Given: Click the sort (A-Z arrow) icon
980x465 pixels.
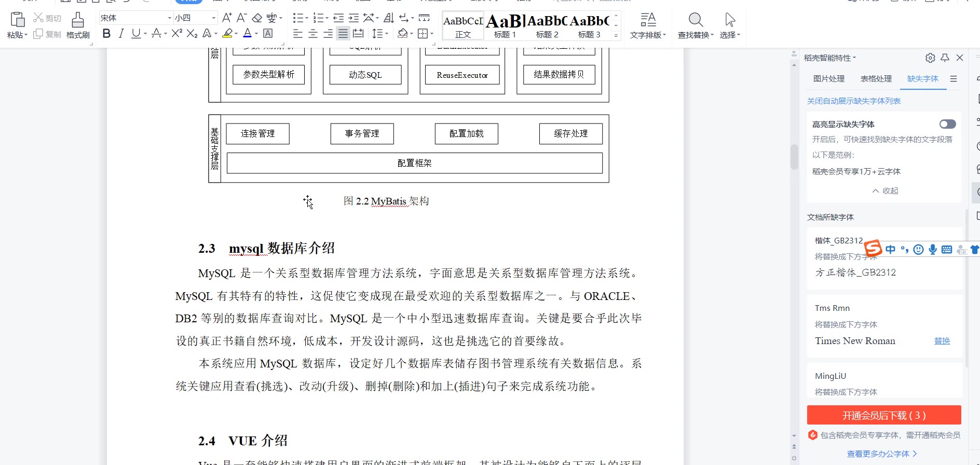Looking at the screenshot, I should tap(389, 18).
